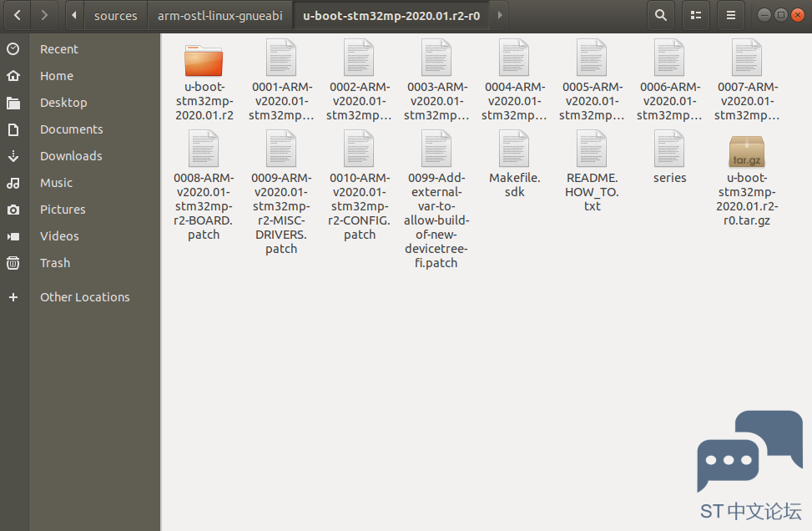Click the Trash bin icon in the sidebar
The width and height of the screenshot is (812, 531).
pos(13,263)
